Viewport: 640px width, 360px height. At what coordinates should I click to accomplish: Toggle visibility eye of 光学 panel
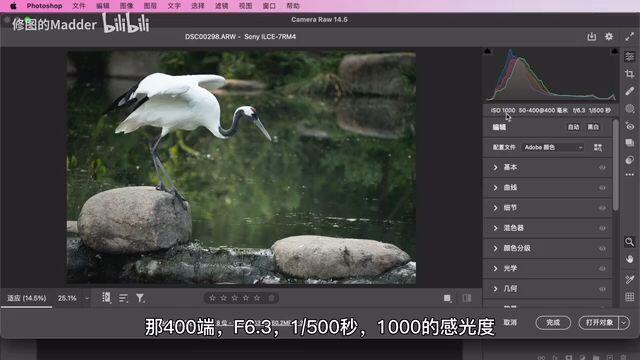602,269
